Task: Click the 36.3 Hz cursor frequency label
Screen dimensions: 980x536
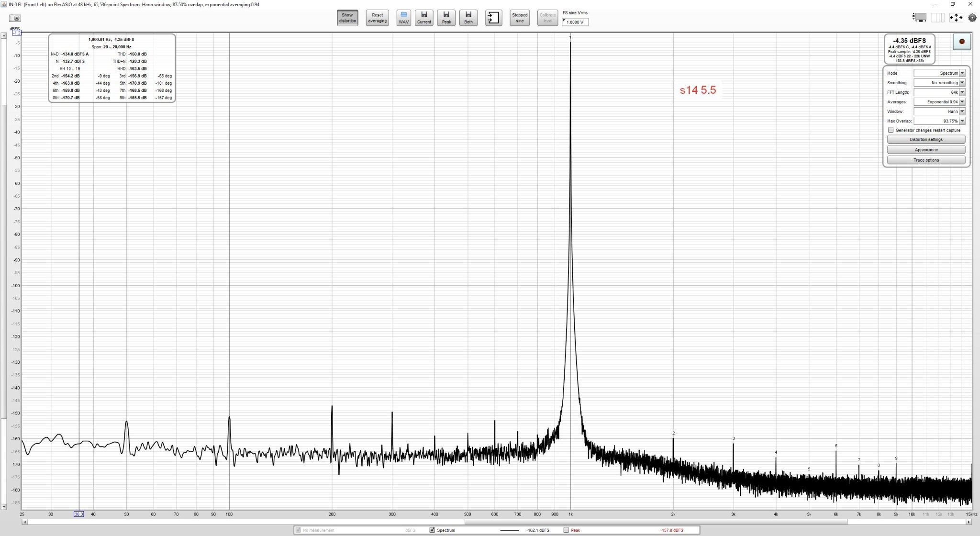Action: tap(78, 514)
